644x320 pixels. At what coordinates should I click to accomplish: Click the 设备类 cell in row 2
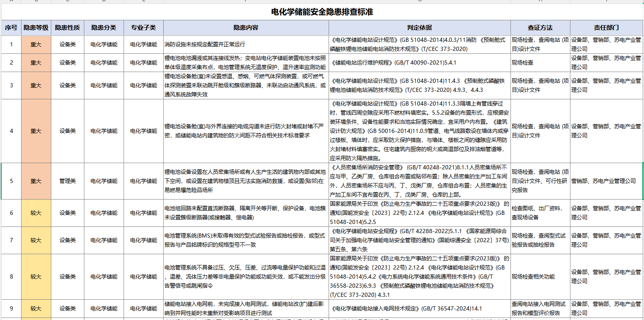(x=67, y=63)
